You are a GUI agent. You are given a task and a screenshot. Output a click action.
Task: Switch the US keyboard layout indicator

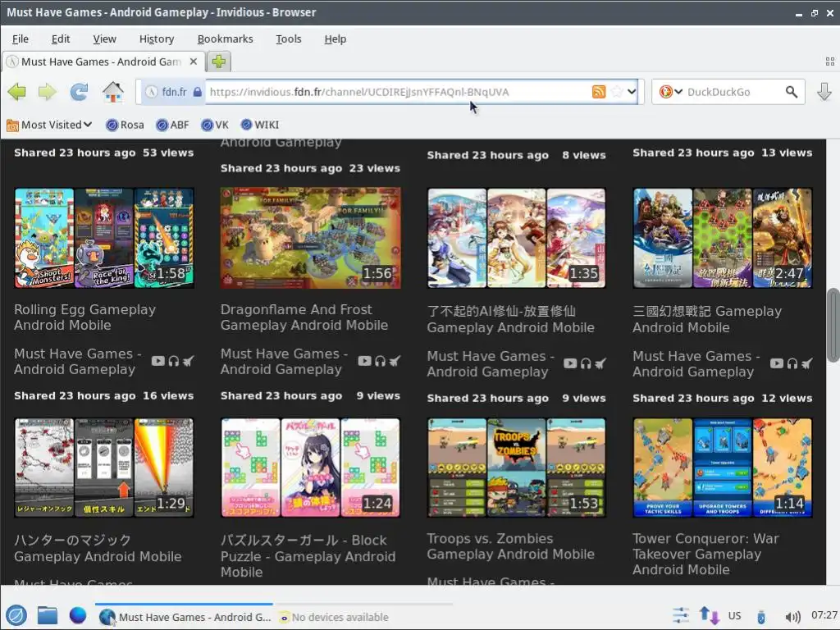tap(734, 615)
